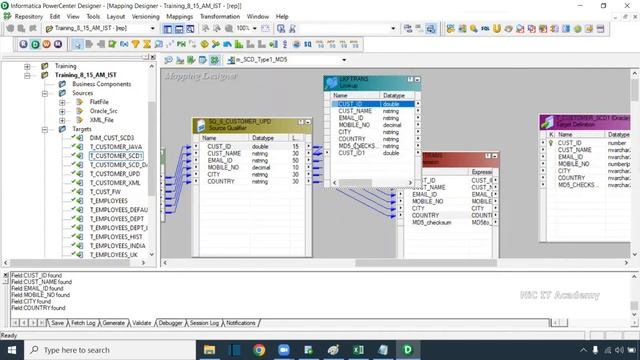640x360 pixels.
Task: Open Excel from the taskbar
Action: click(x=358, y=350)
